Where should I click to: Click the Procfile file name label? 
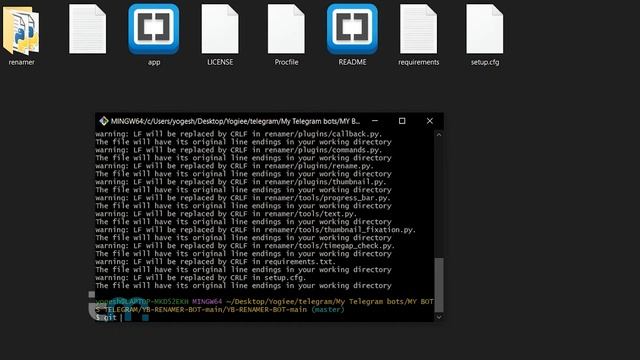[286, 62]
